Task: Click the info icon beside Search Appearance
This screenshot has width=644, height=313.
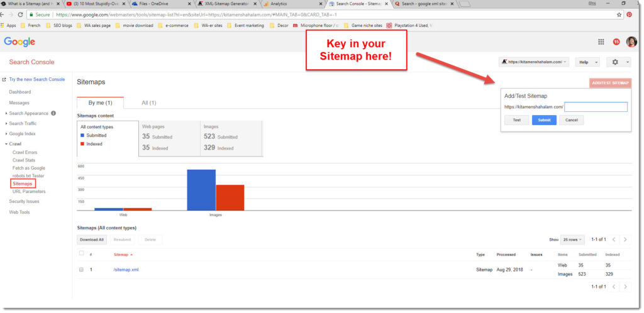Action: point(53,113)
